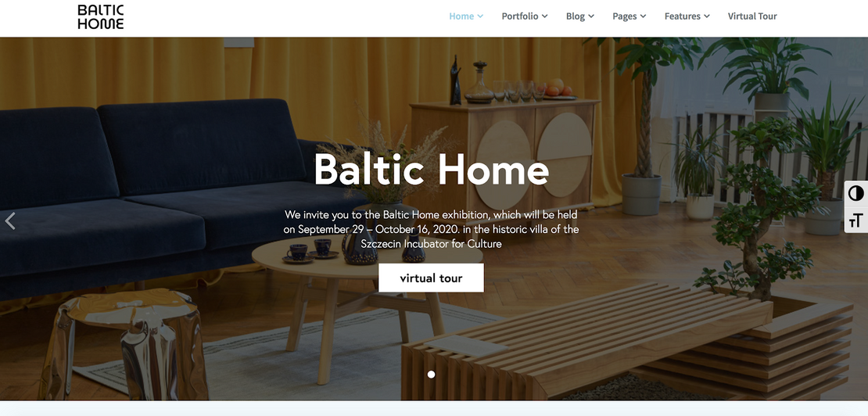This screenshot has height=416, width=868.
Task: Click the hero living room slide image
Action: click(434, 218)
